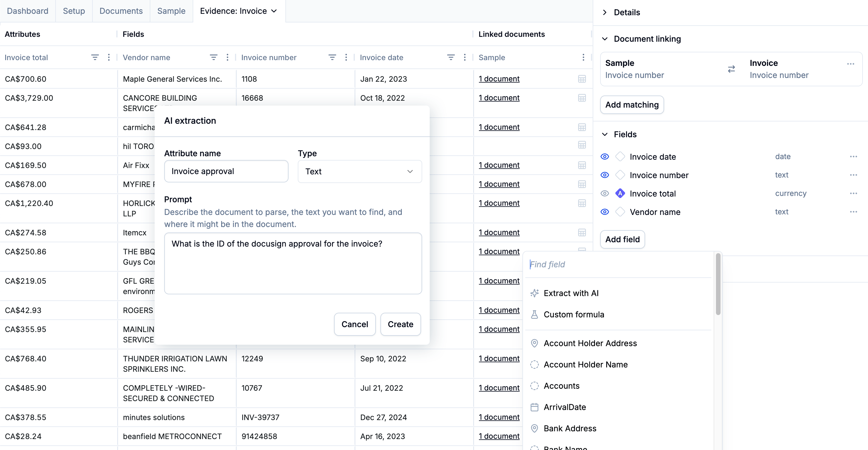Viewport: 868px width, 450px height.
Task: Collapse the Document linking section
Action: 605,39
